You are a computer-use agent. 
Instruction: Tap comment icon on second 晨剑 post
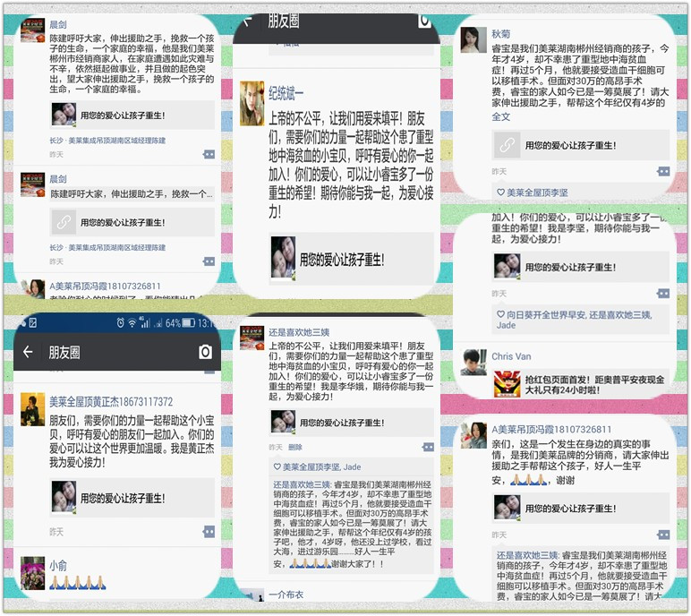pyautogui.click(x=209, y=261)
